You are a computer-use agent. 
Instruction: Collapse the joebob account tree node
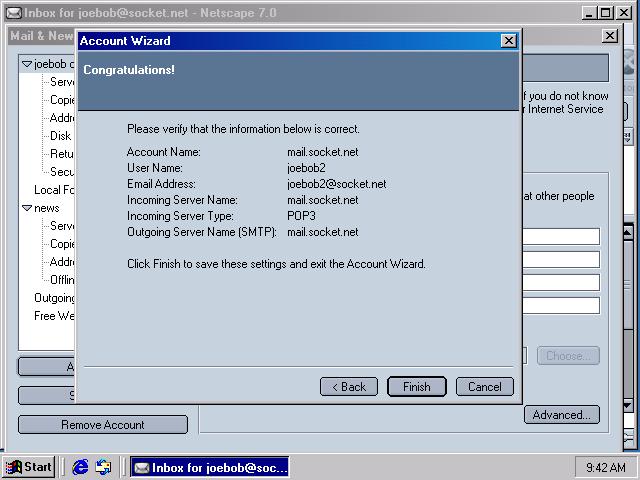(27, 64)
